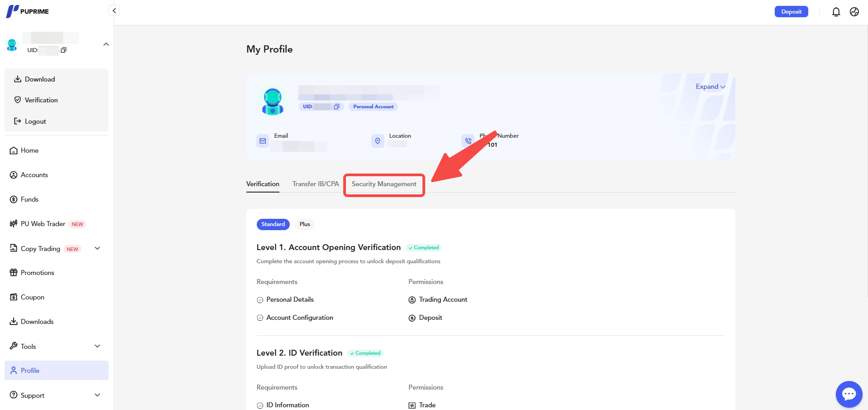Open the live chat bubble
The height and width of the screenshot is (410, 868).
coord(849,394)
